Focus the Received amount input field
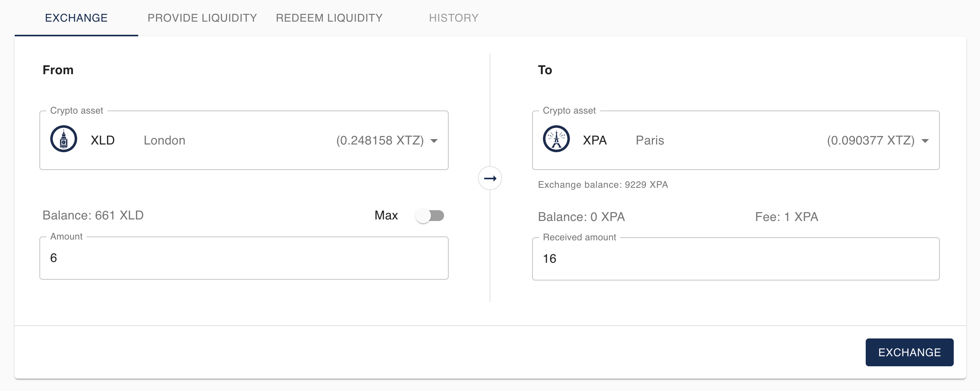This screenshot has width=980, height=391. click(x=736, y=259)
